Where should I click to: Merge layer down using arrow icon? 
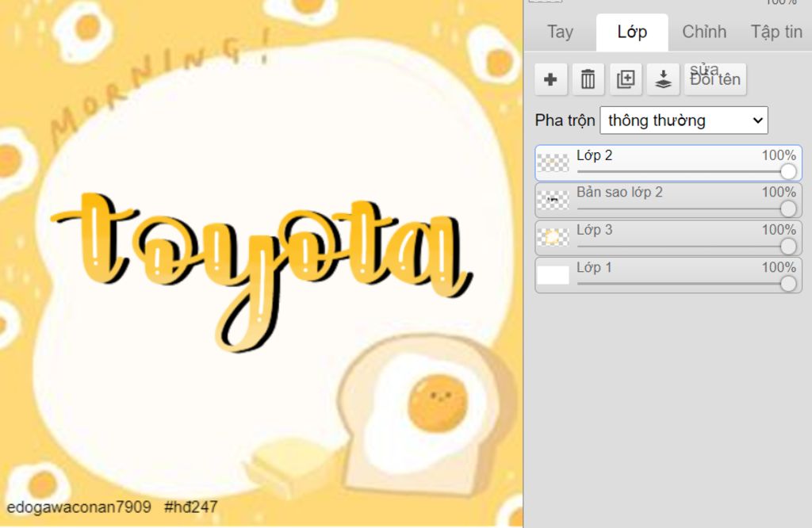(664, 79)
